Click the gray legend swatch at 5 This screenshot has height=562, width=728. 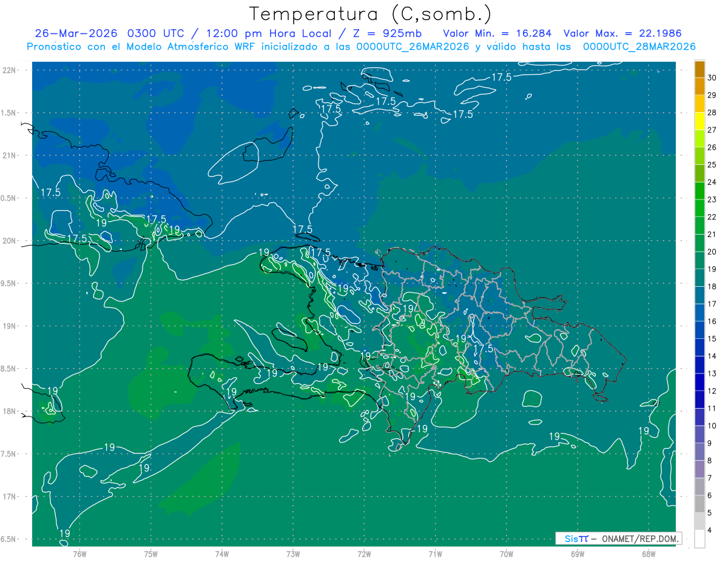[x=699, y=521]
